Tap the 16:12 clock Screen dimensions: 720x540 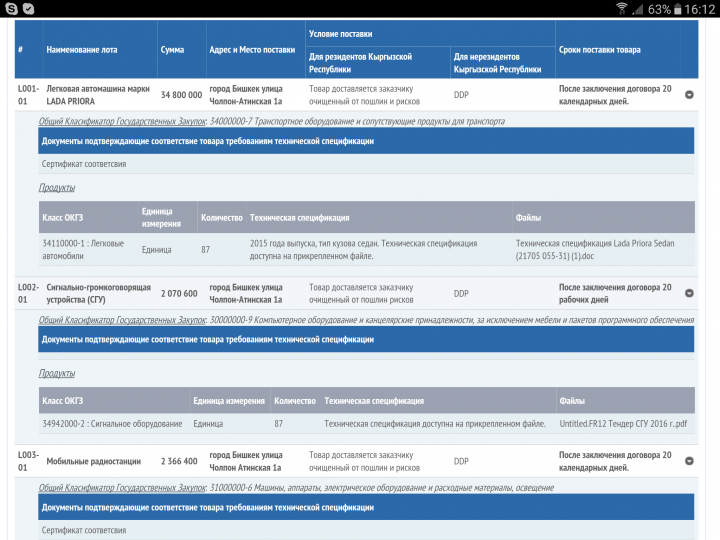[x=700, y=9]
